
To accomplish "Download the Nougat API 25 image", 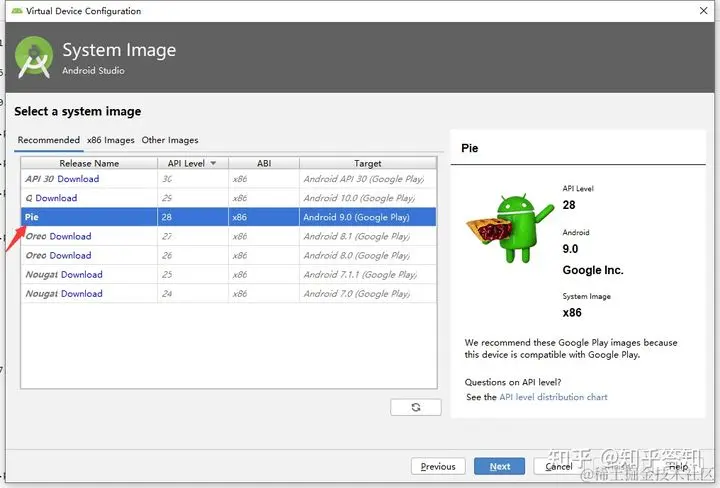I will 82,275.
